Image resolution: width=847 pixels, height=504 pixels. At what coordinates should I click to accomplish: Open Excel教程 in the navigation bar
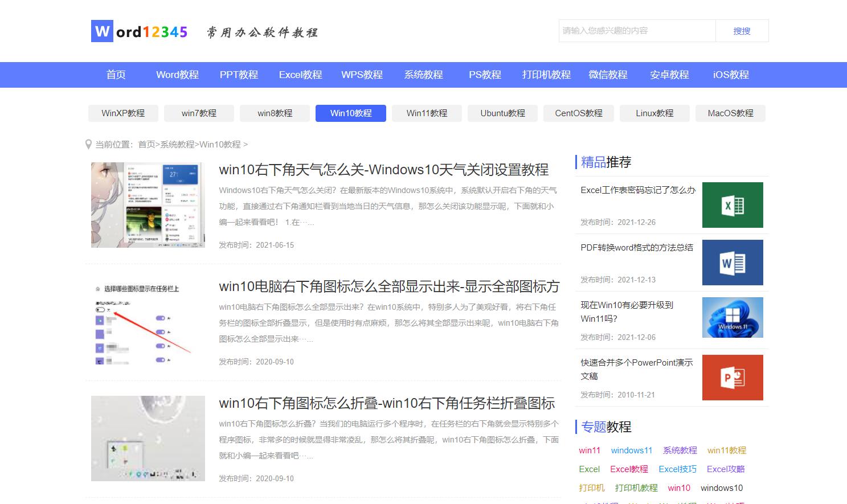point(301,75)
